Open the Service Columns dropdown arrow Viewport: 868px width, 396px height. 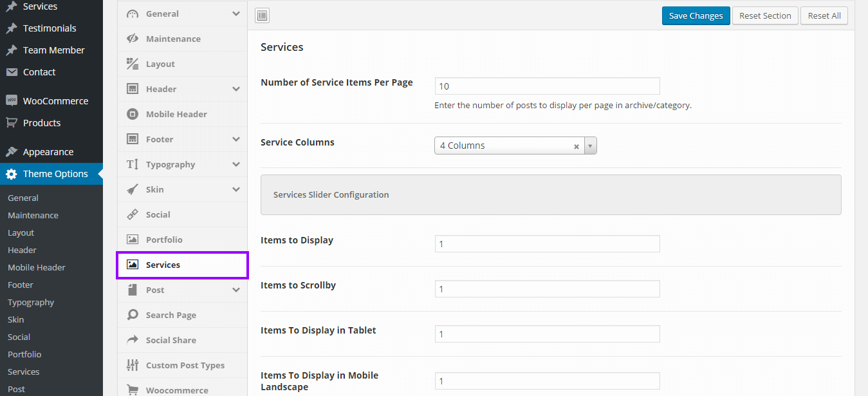(590, 146)
